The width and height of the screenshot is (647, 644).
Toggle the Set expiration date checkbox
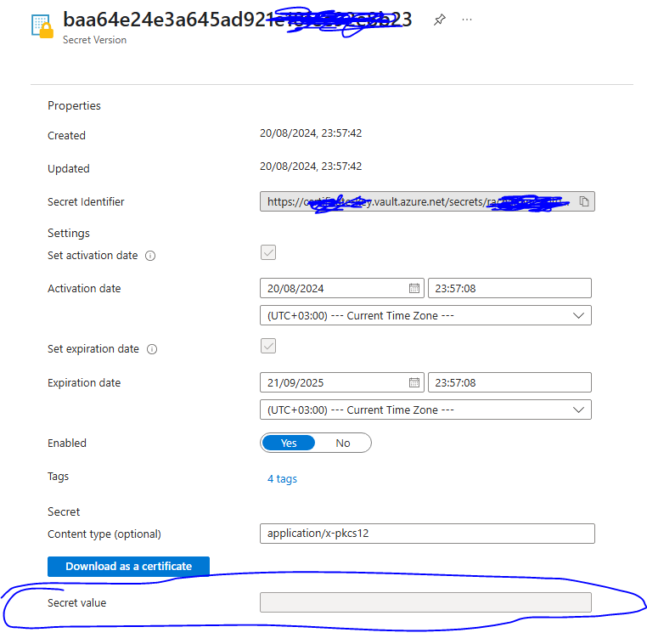click(268, 346)
